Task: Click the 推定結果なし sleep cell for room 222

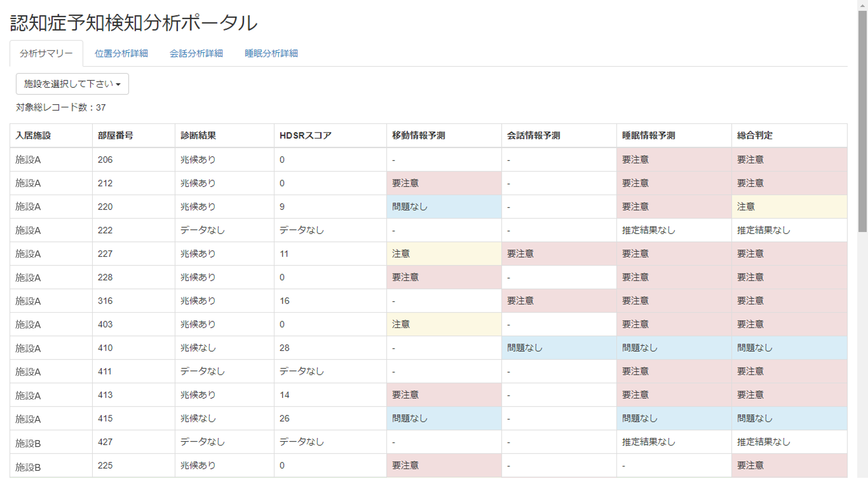Action: point(648,230)
